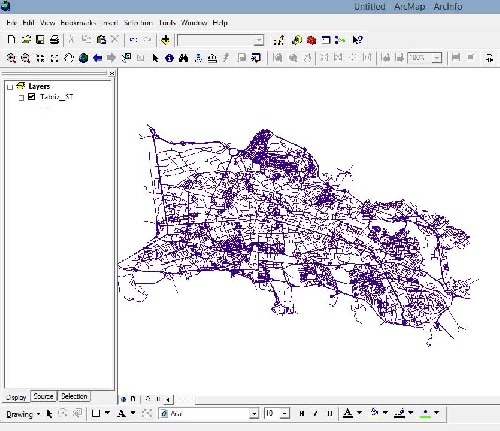
Task: Toggle the Tabriz_ST layer checkbox
Action: click(31, 97)
